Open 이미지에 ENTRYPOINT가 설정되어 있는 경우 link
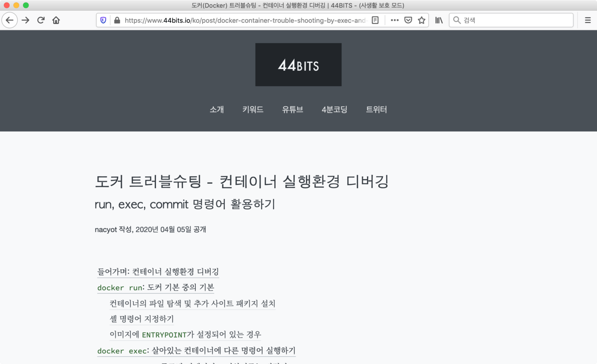 (185, 335)
